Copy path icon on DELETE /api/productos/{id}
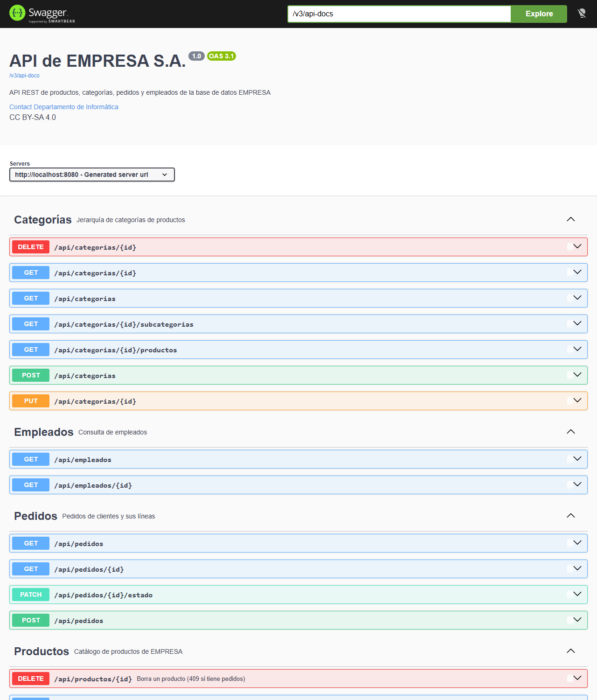Image resolution: width=597 pixels, height=700 pixels. pyautogui.click(x=570, y=679)
